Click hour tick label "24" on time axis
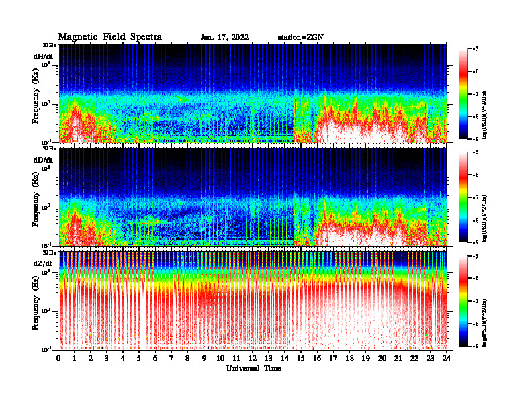 [x=446, y=359]
